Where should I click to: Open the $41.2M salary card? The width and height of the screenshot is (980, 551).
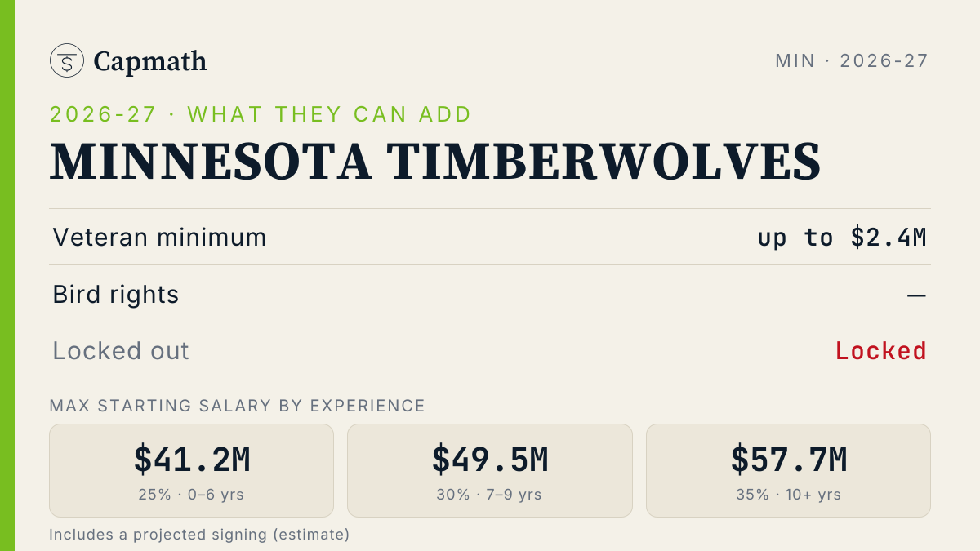(192, 470)
